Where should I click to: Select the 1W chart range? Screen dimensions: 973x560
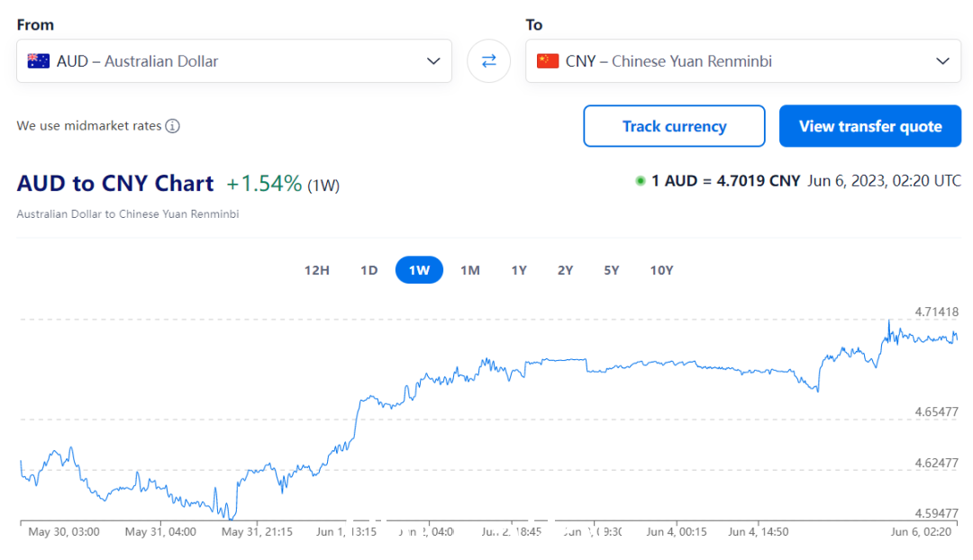tap(419, 270)
